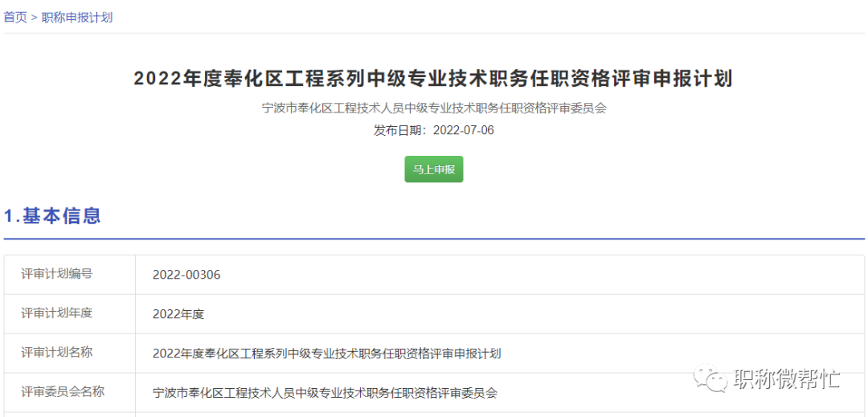
Task: Select the plan name value in the 评审计划名称 row
Action: (326, 354)
